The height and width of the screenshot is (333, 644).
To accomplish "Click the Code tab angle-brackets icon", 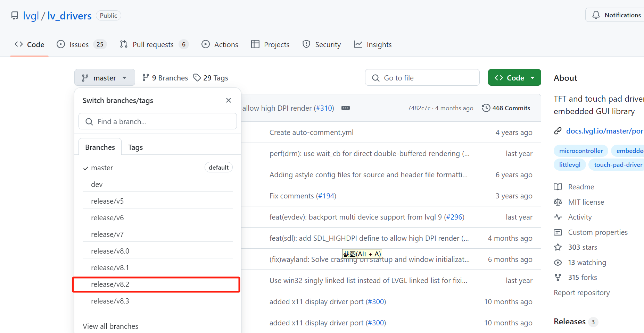I will pos(19,44).
